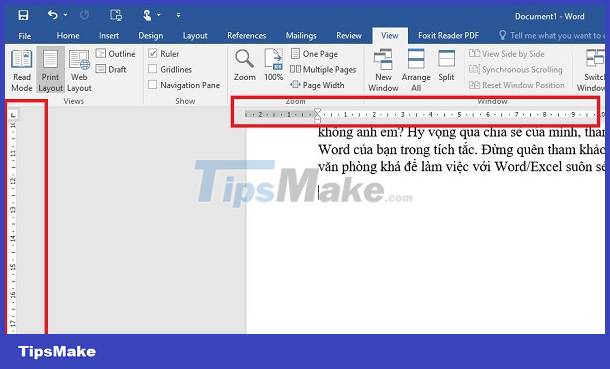Go to the References tab
Image resolution: width=610 pixels, height=369 pixels.
point(247,36)
